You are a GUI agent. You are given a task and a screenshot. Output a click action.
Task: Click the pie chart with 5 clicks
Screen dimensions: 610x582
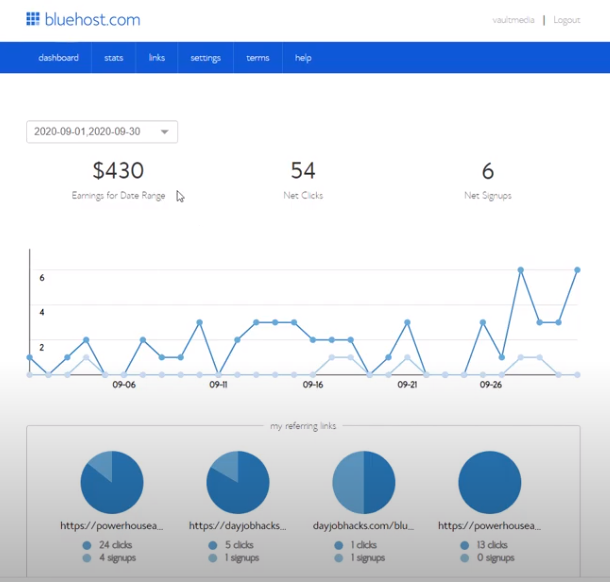[x=238, y=482]
